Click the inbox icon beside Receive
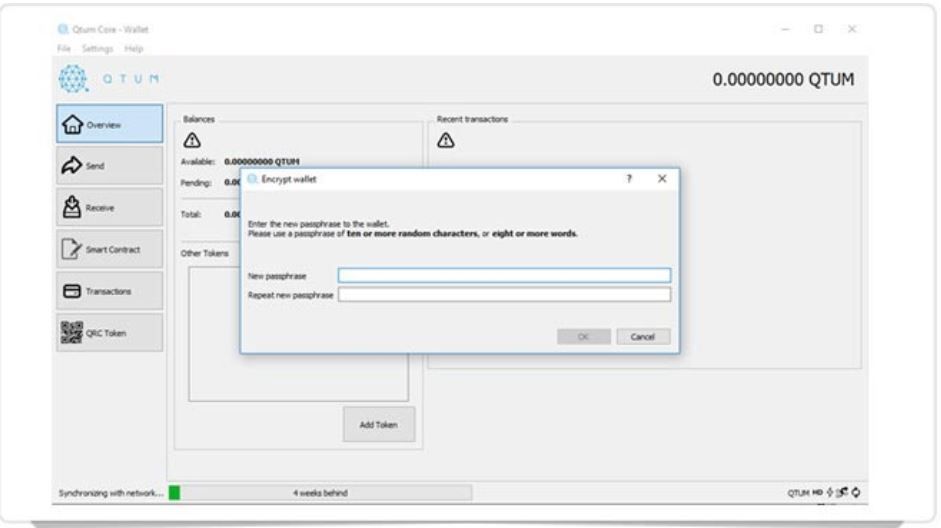Image resolution: width=941 pixels, height=528 pixels. [x=71, y=207]
